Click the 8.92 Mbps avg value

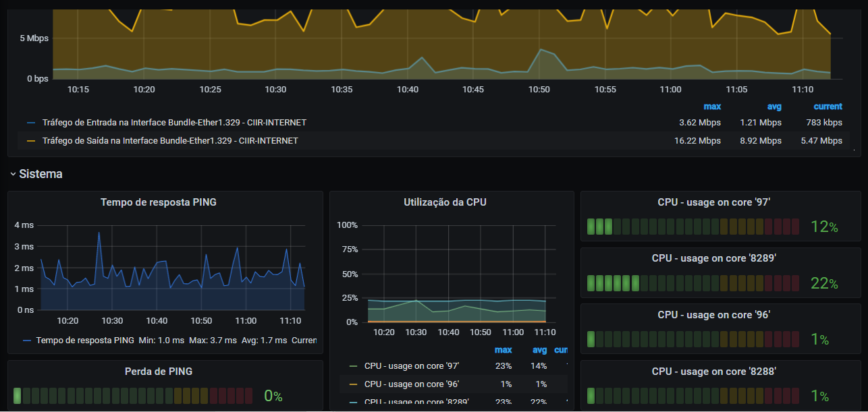(x=761, y=141)
